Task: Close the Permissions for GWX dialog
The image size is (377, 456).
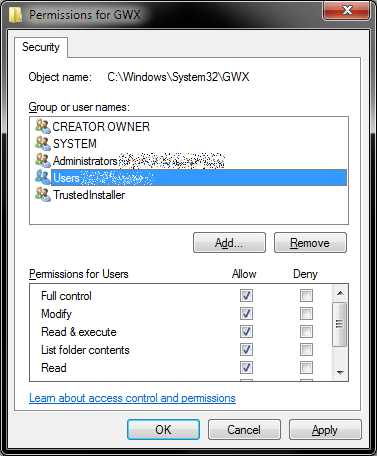Action: coord(347,11)
